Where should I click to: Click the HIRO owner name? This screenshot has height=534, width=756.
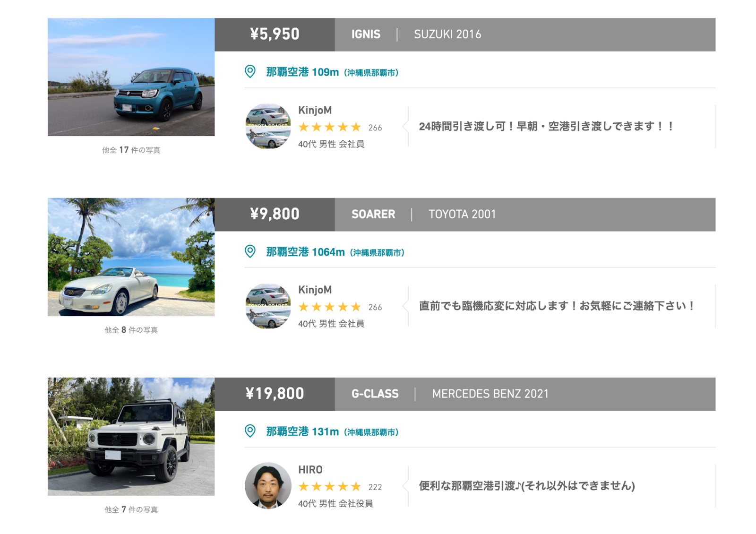click(310, 470)
